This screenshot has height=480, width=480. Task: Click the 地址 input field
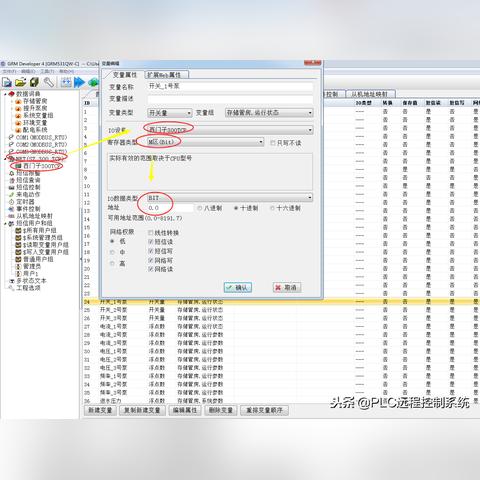point(170,208)
